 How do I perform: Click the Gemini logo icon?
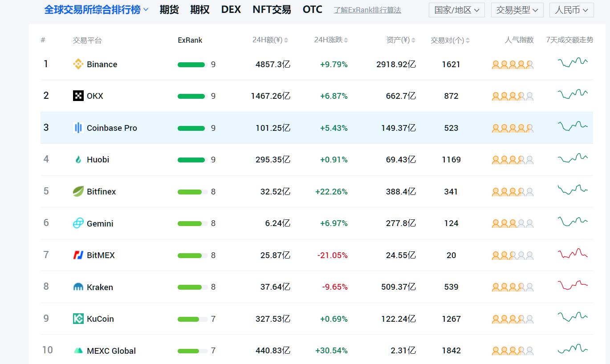coord(78,223)
